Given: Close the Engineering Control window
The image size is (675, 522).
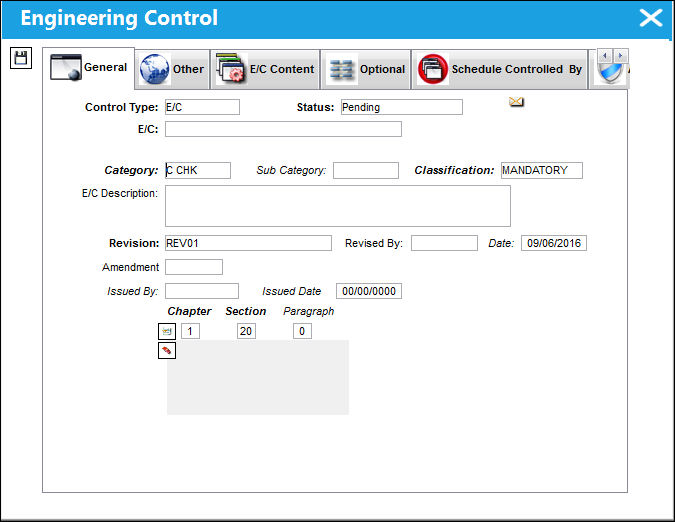Looking at the screenshot, I should click(x=651, y=18).
